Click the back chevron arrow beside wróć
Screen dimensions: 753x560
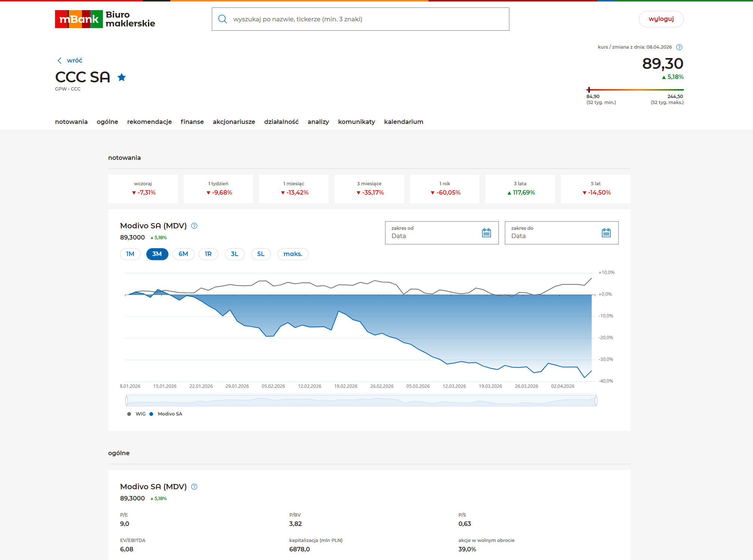(x=59, y=61)
